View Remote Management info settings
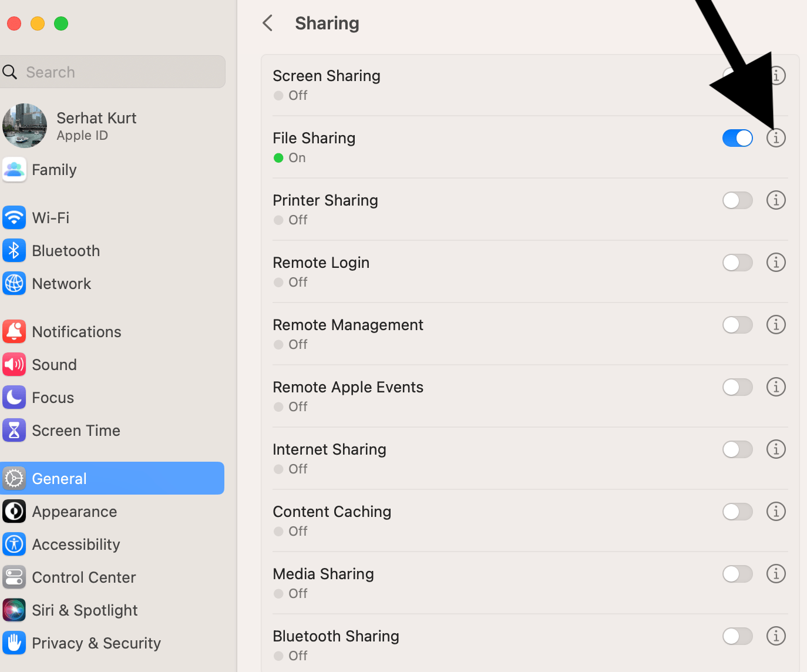Screen dimensions: 807x672 pos(776,325)
